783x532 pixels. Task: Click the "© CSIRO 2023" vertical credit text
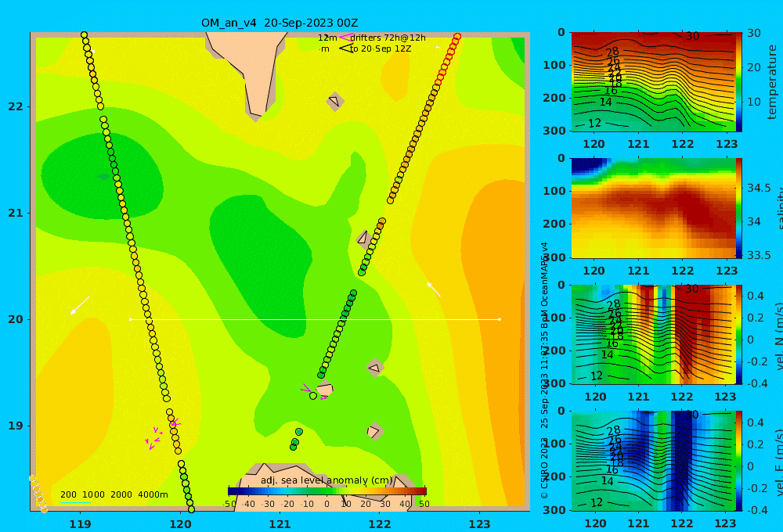[544, 468]
